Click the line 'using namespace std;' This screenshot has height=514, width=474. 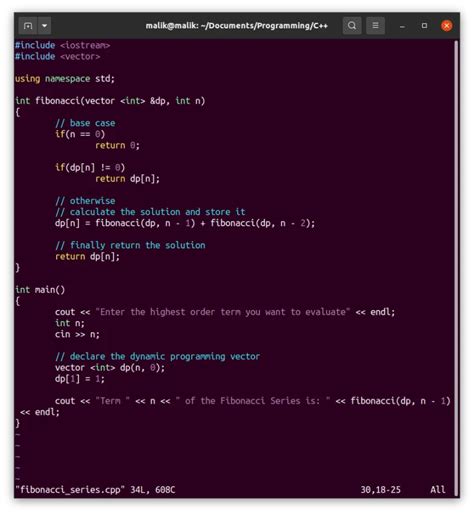click(65, 79)
